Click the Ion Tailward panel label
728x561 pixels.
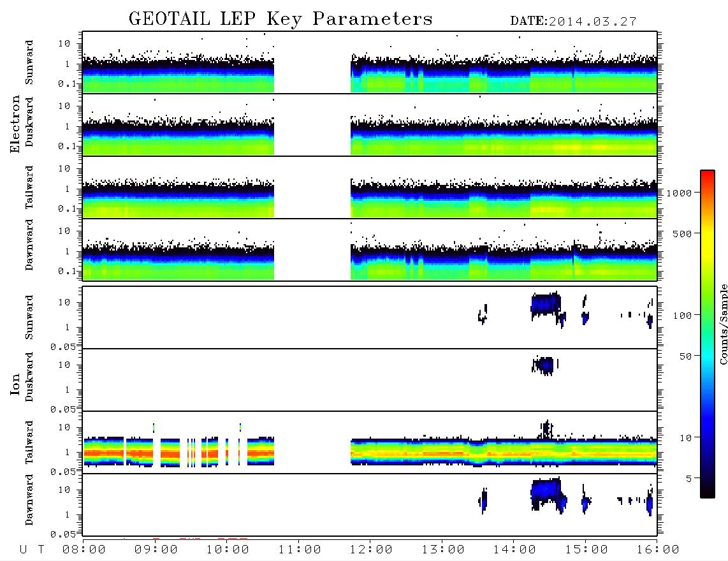tap(29, 442)
